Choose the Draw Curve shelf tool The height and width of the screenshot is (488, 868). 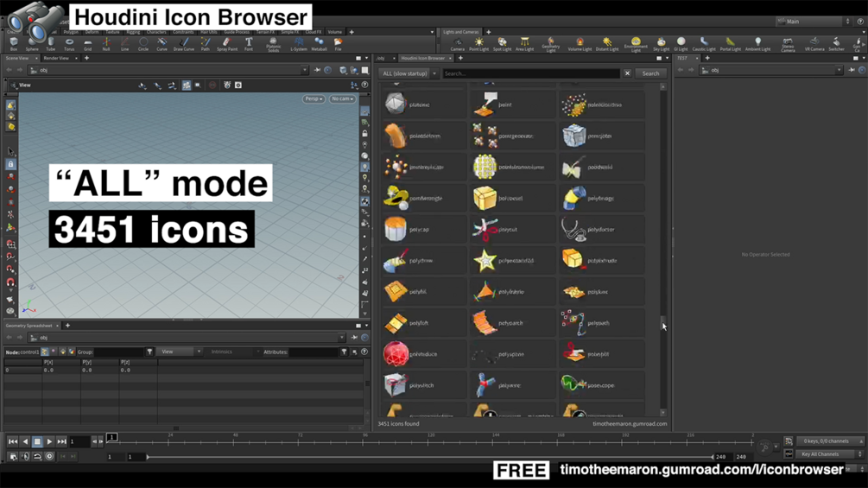[x=184, y=44]
